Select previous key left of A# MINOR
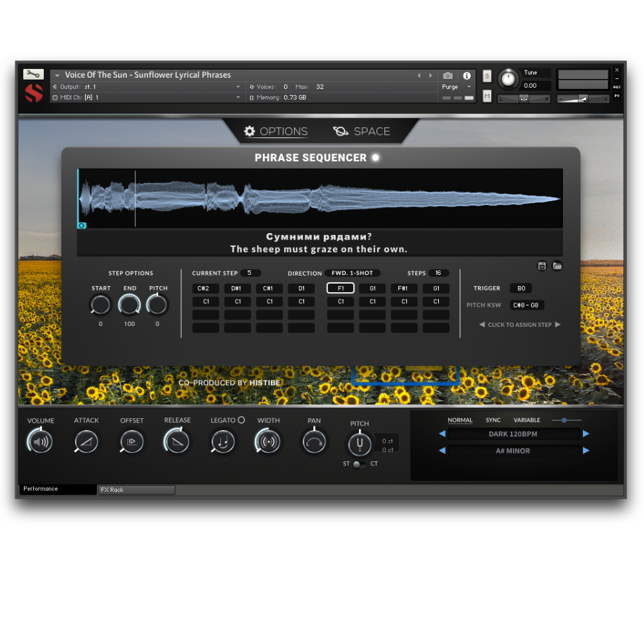 pyautogui.click(x=442, y=451)
